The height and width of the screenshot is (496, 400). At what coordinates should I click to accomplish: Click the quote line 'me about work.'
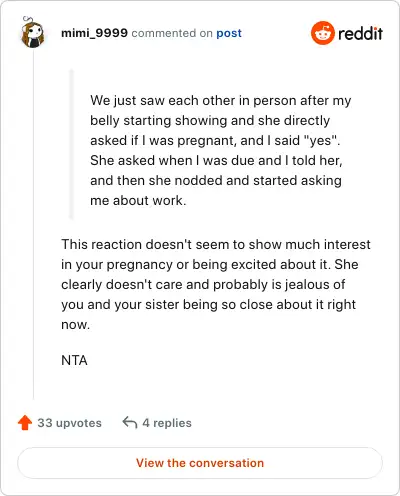click(138, 201)
